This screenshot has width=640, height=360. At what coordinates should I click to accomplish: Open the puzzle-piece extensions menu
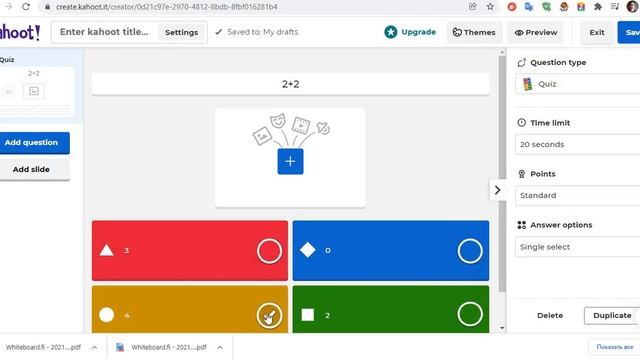pyautogui.click(x=598, y=7)
